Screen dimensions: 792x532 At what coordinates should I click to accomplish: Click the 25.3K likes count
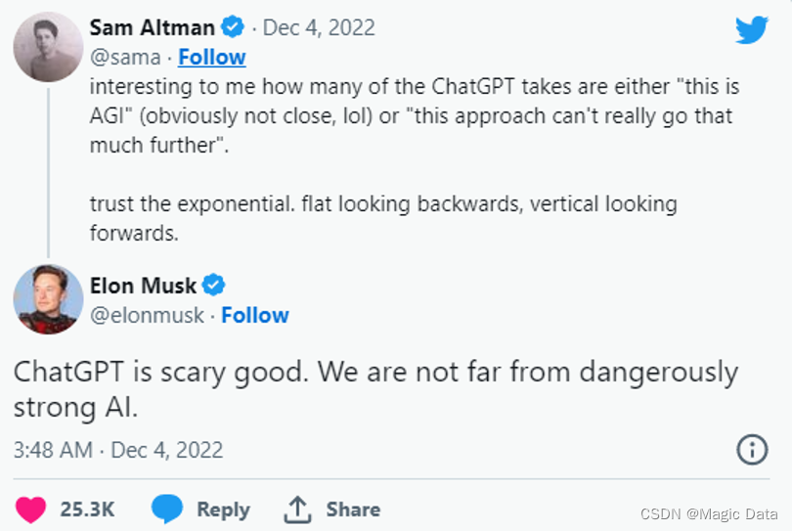click(x=87, y=509)
